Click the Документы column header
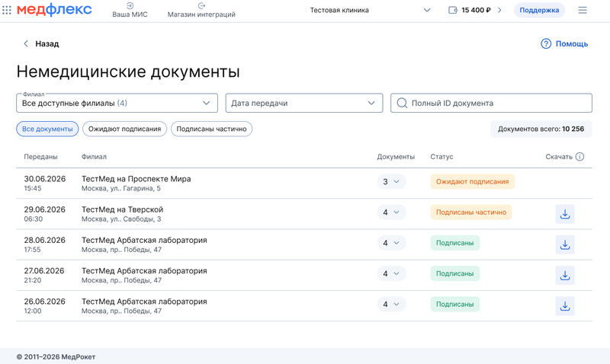The height and width of the screenshot is (364, 610). click(x=396, y=157)
